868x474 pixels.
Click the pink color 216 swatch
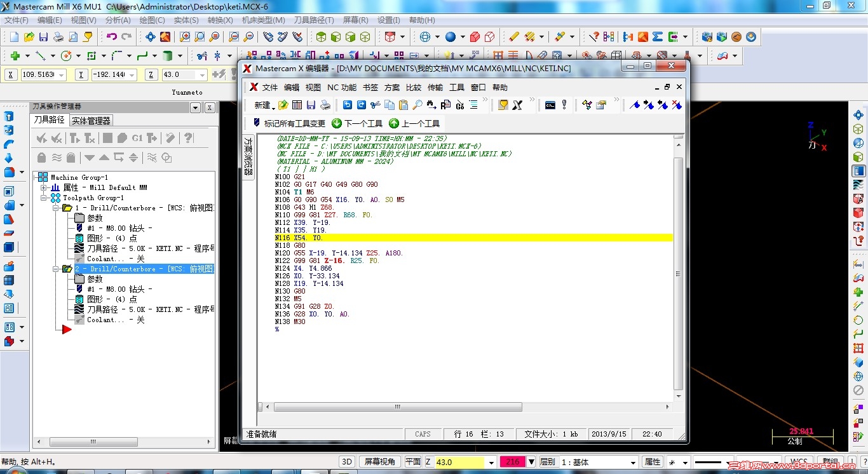tap(513, 462)
